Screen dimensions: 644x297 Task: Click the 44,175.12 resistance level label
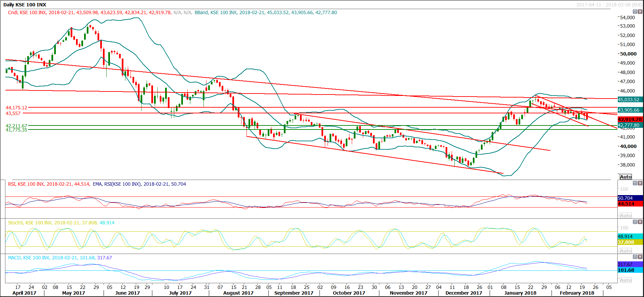click(16, 108)
